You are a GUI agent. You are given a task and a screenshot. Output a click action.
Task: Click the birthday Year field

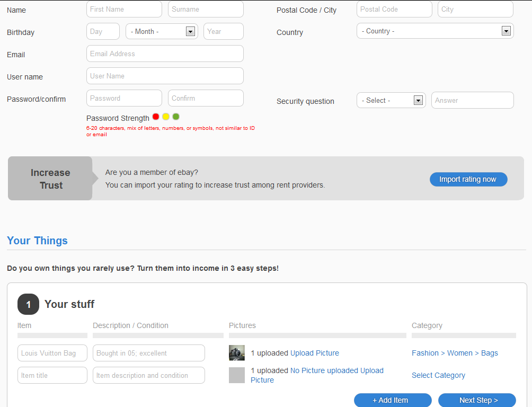tap(224, 32)
